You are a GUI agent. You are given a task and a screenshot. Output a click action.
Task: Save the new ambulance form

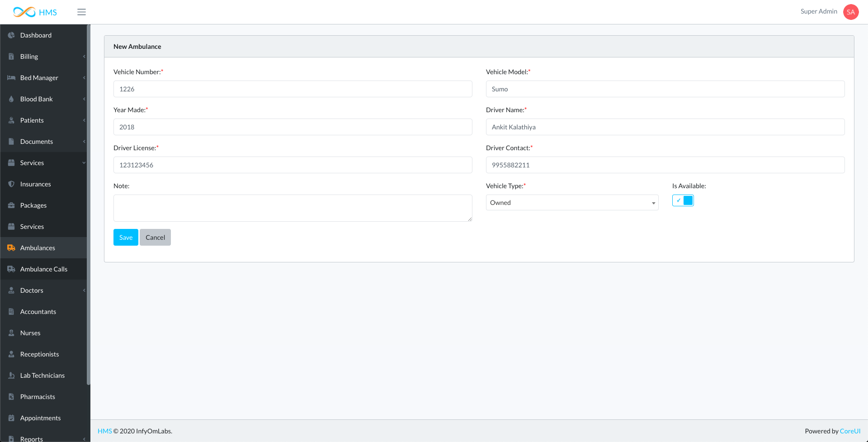126,238
